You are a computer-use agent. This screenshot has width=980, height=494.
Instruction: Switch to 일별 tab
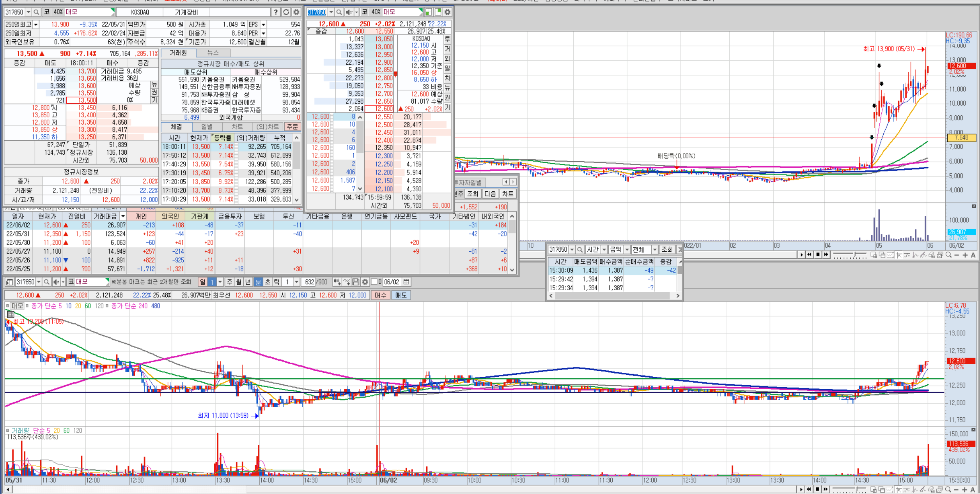coord(207,127)
